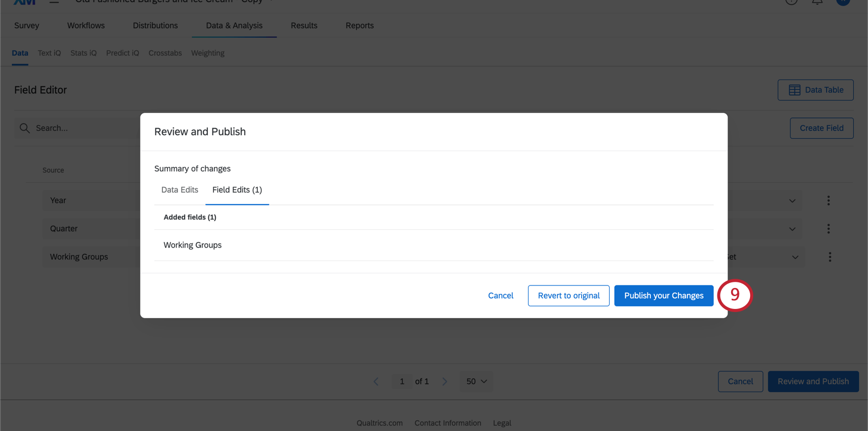Click the search magnifier icon
The height and width of the screenshot is (431, 868).
click(25, 128)
